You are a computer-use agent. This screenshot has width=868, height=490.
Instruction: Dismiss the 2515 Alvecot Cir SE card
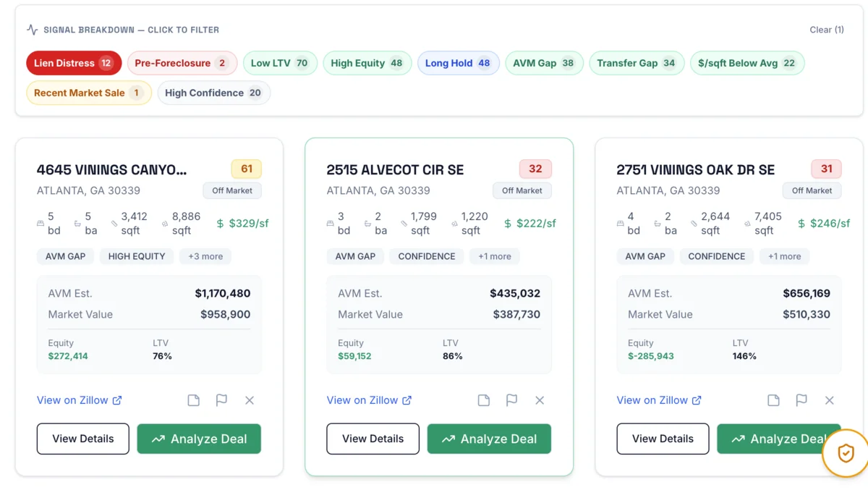(540, 400)
